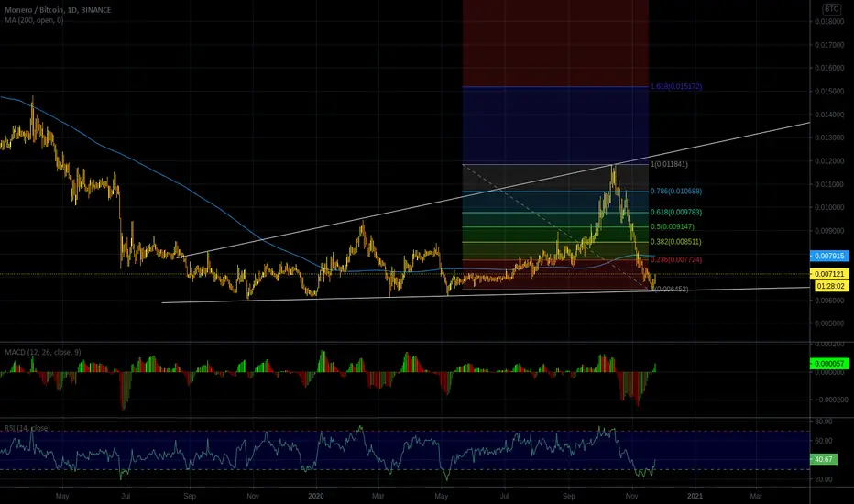Click the 0.236(0.007724) Fibonacci label
This screenshot has width=854, height=504.
(x=676, y=260)
